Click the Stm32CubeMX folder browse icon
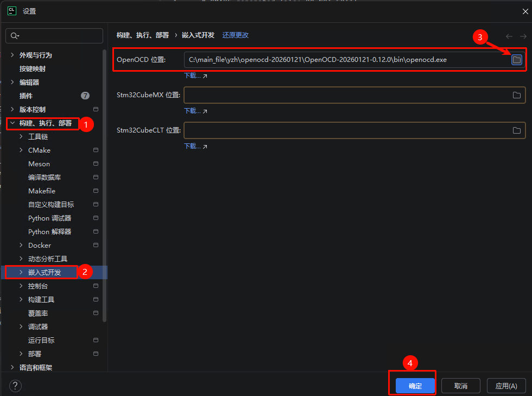532x396 pixels. 516,95
